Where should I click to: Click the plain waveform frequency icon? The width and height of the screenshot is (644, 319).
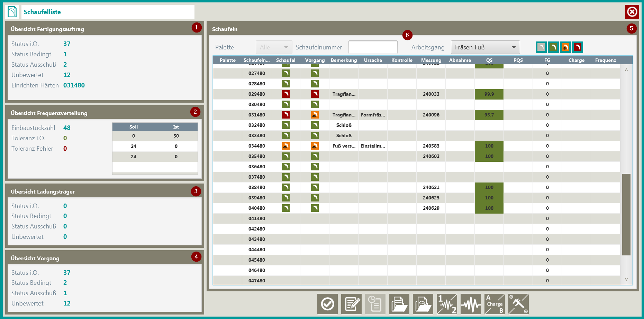click(471, 304)
